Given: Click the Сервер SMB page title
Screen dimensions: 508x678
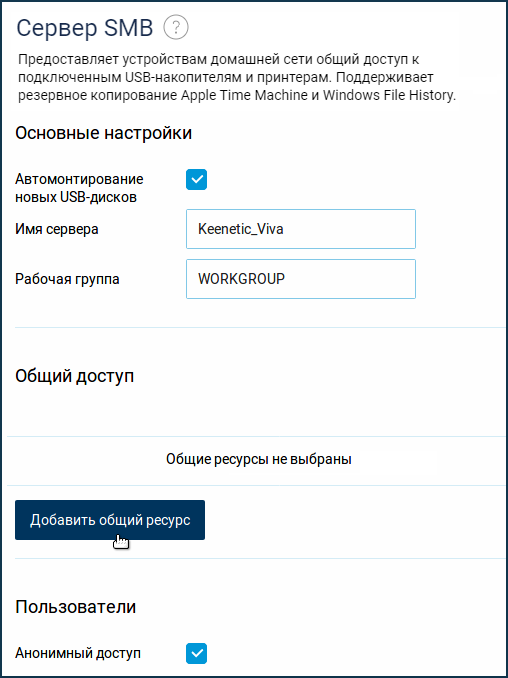Looking at the screenshot, I should 85,29.
